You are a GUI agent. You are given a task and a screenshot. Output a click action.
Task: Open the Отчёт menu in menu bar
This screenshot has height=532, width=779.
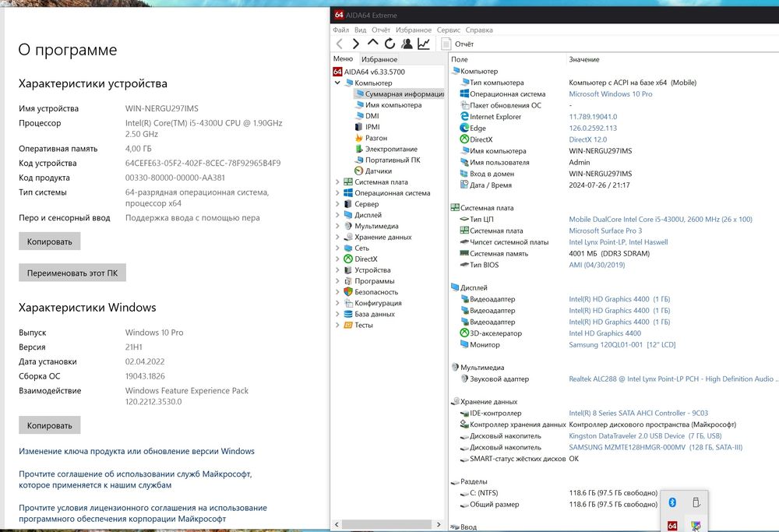pyautogui.click(x=381, y=30)
